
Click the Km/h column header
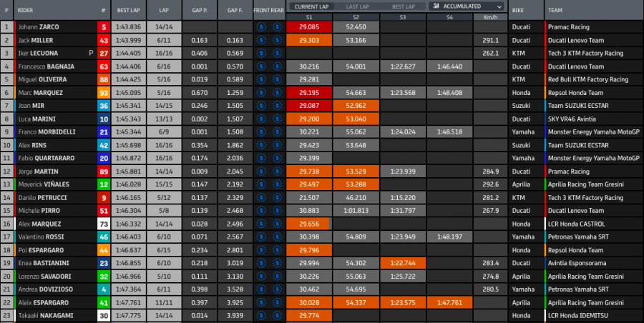click(x=490, y=16)
